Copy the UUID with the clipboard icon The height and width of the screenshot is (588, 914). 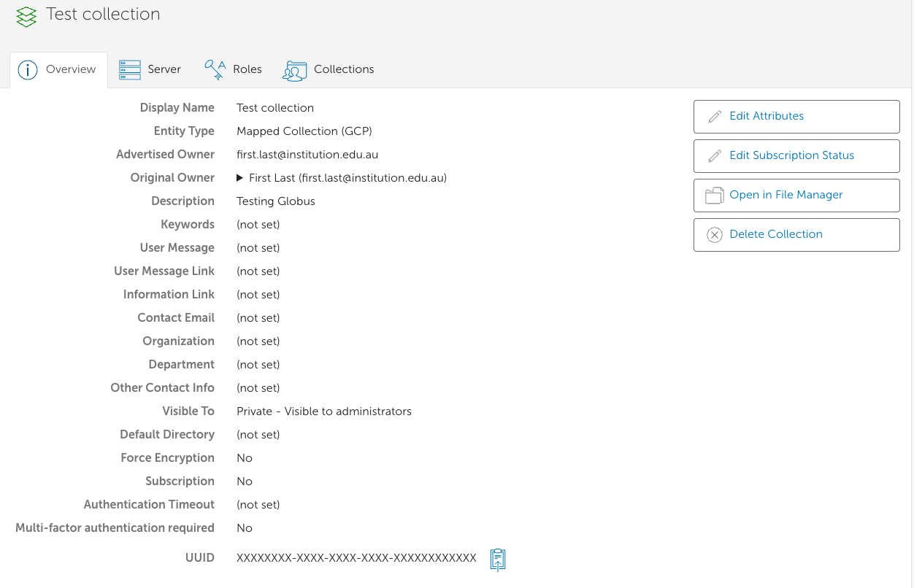tap(498, 560)
